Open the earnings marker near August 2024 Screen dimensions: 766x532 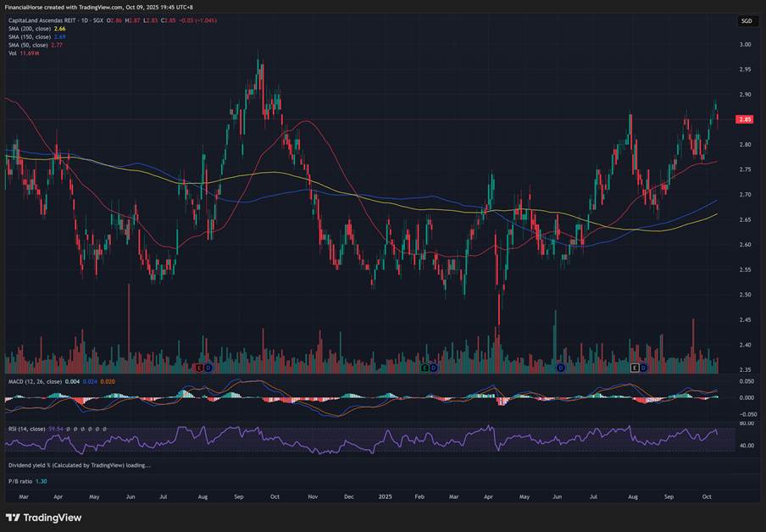click(x=200, y=369)
